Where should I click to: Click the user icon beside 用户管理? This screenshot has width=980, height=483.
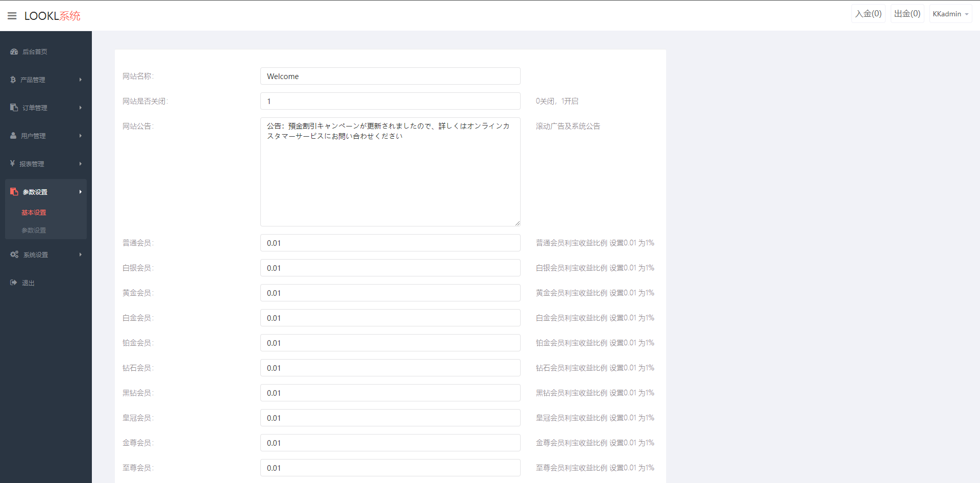13,136
